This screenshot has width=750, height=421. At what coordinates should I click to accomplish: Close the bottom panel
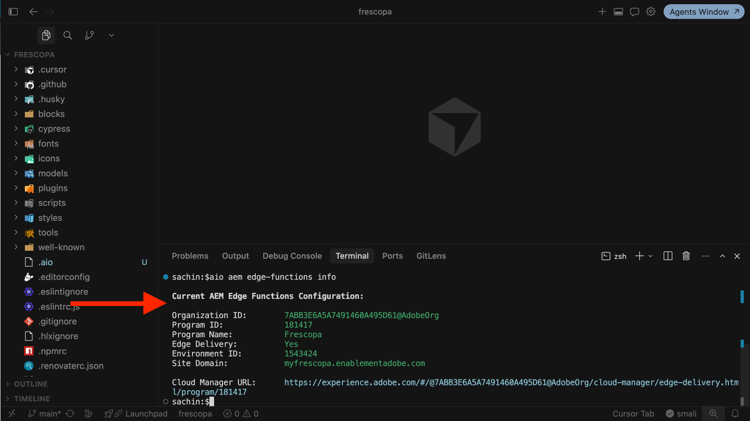pyautogui.click(x=737, y=256)
